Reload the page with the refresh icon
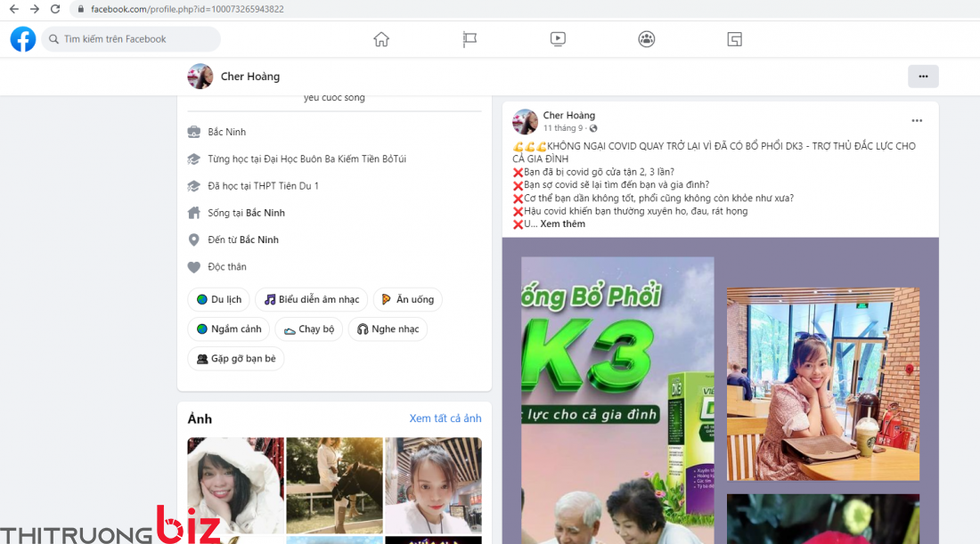This screenshot has height=544, width=980. (x=55, y=10)
